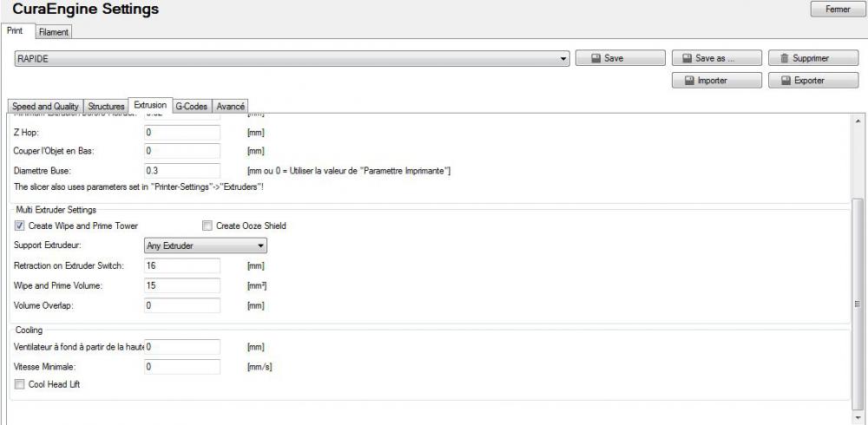Screen dimensions: 868x425
Task: Click the vertical scrollbar thumb
Action: [858, 304]
